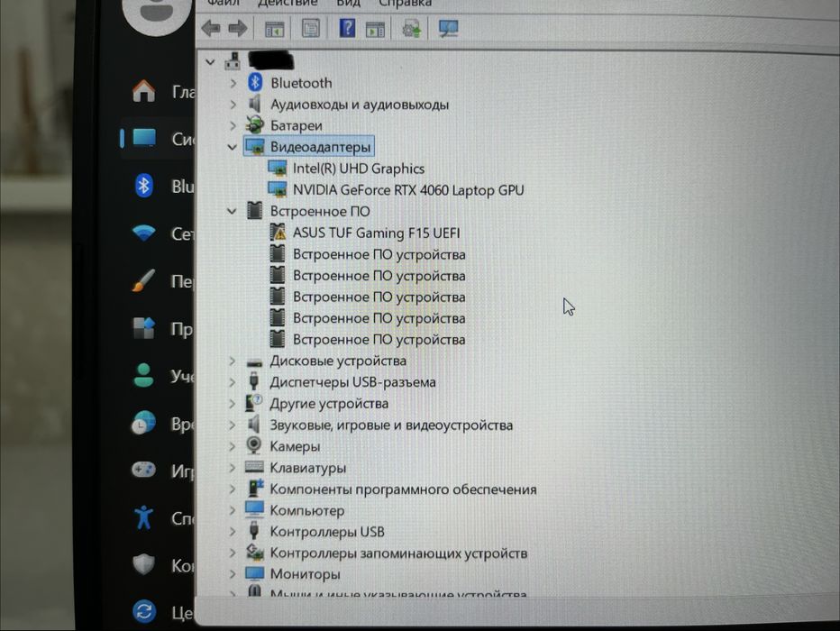Select the Аудиовходы speaker icon
This screenshot has width=840, height=631.
(x=255, y=104)
